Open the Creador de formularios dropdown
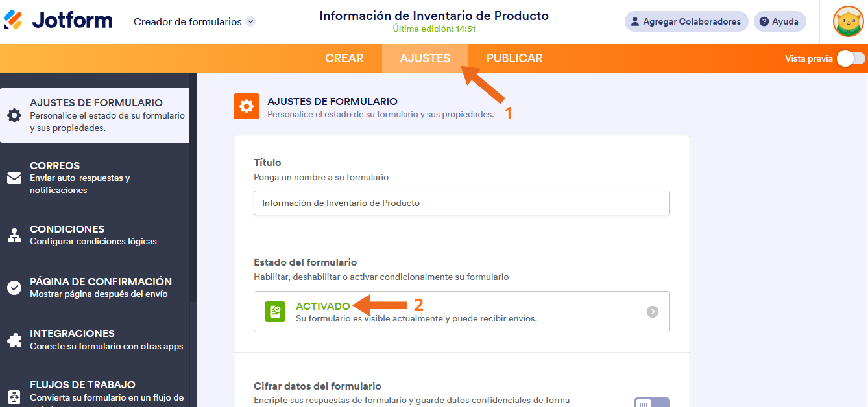 click(191, 21)
